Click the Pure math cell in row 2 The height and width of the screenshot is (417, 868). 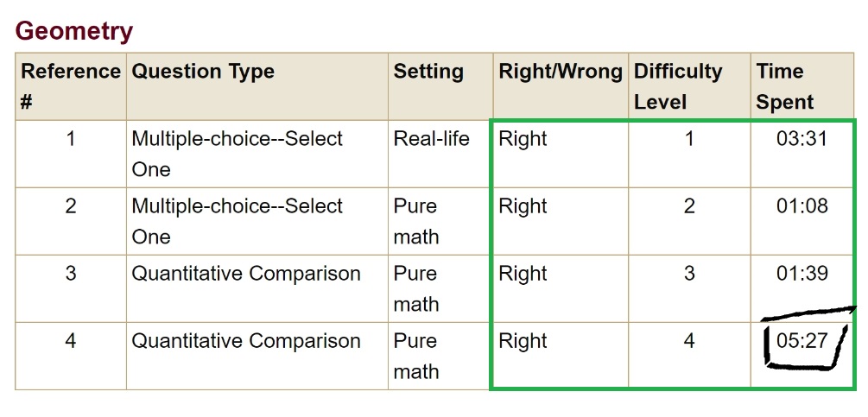pos(416,221)
